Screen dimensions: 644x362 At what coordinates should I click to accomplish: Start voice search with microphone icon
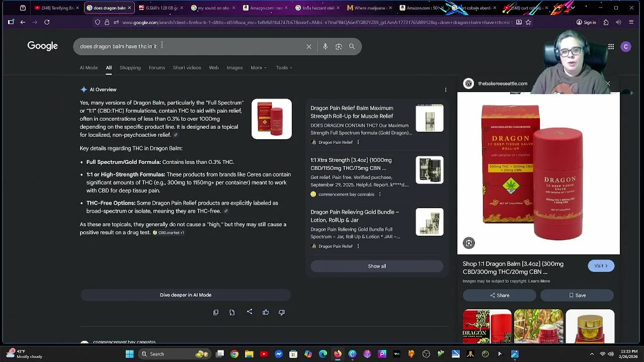tap(325, 46)
